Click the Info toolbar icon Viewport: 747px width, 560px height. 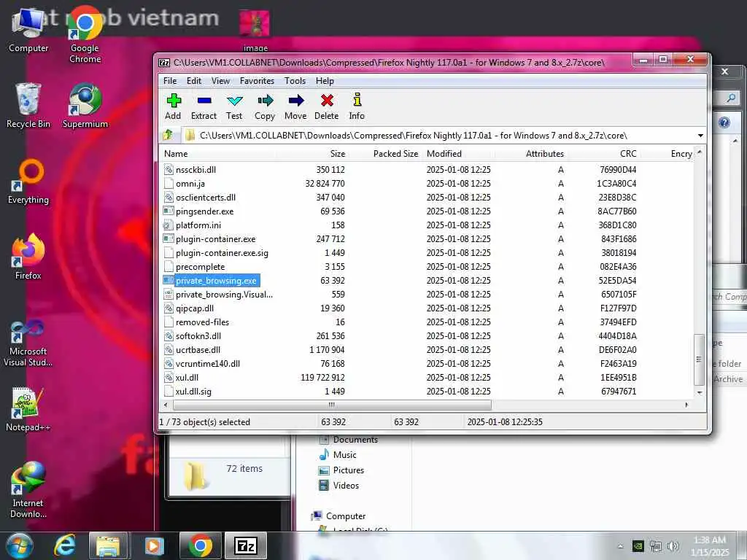tap(356, 106)
